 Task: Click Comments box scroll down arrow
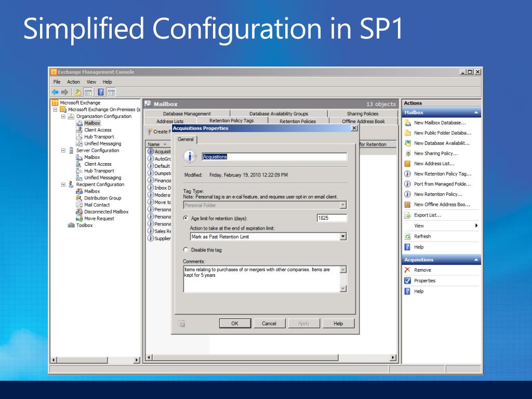tap(343, 288)
